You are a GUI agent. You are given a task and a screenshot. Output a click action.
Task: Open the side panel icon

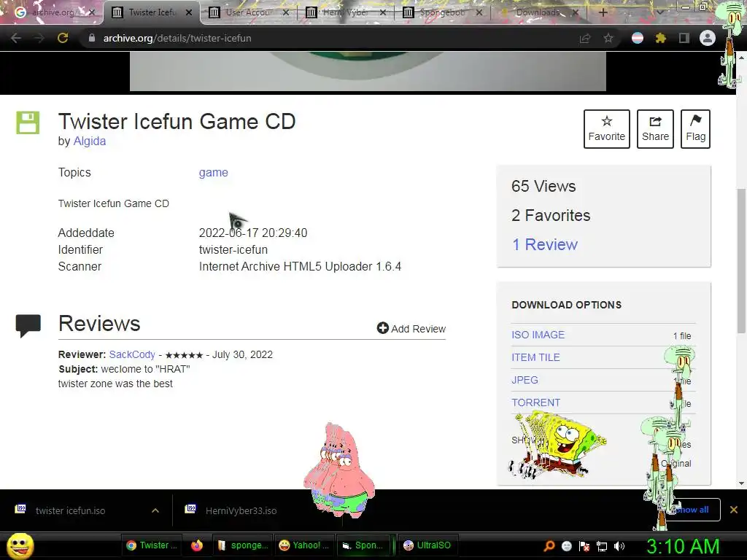[x=684, y=38]
